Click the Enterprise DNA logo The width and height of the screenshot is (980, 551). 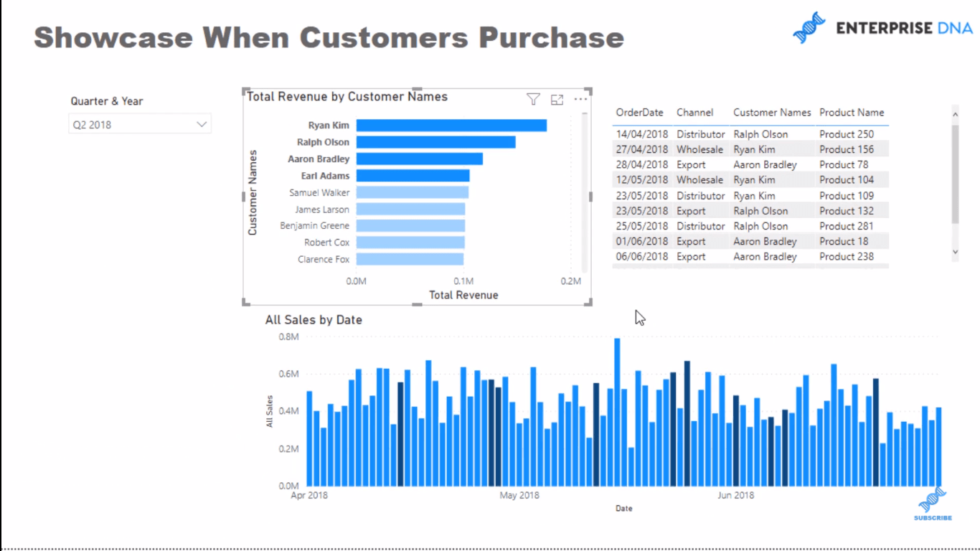(882, 28)
